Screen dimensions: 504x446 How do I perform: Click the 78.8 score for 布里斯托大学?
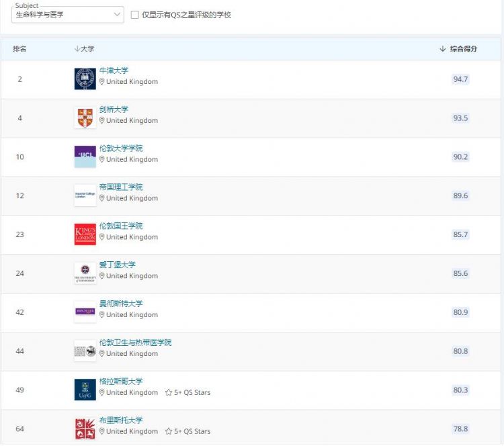point(460,429)
